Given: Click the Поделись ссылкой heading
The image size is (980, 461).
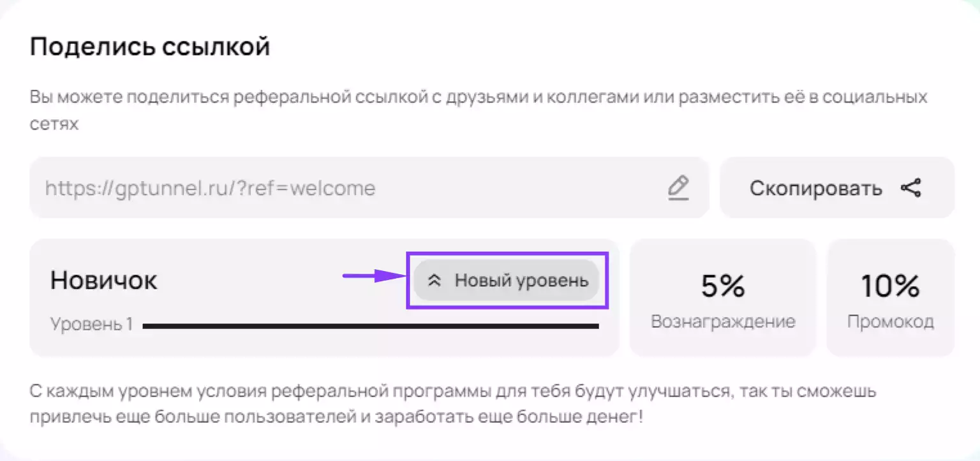Looking at the screenshot, I should point(150,48).
